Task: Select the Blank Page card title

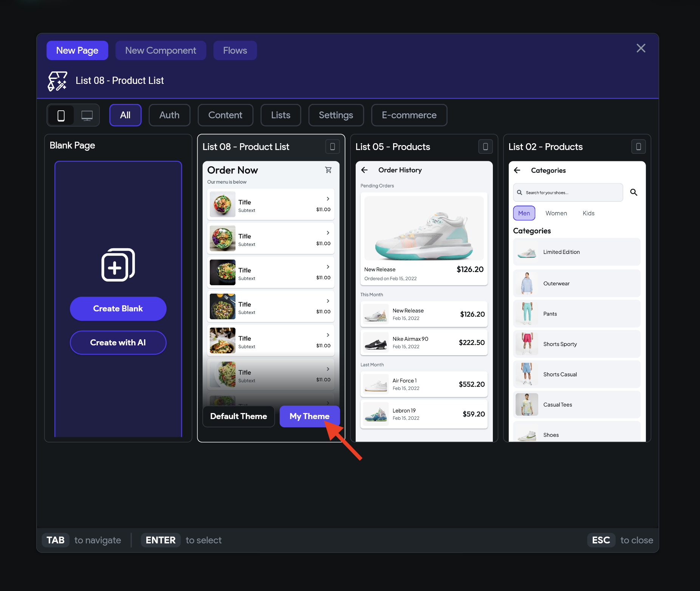Action: [73, 145]
